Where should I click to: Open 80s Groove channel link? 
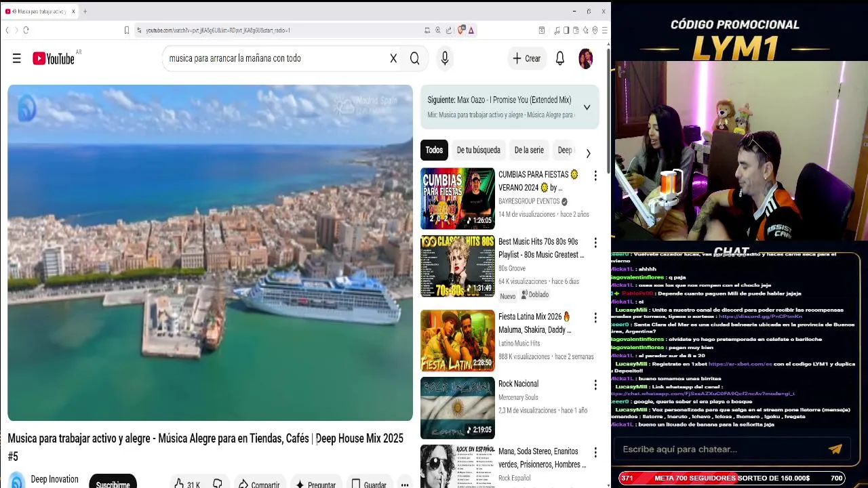tap(512, 268)
